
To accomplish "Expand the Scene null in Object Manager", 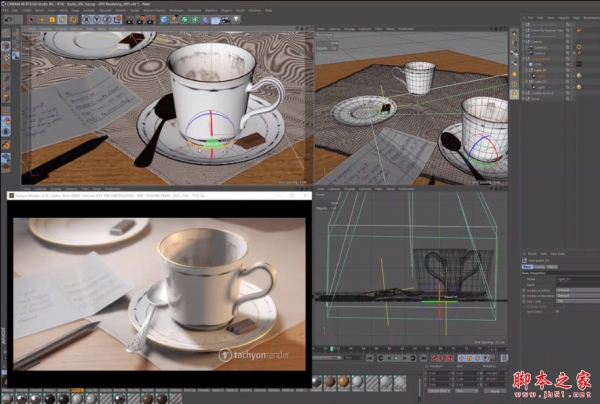I will point(524,99).
